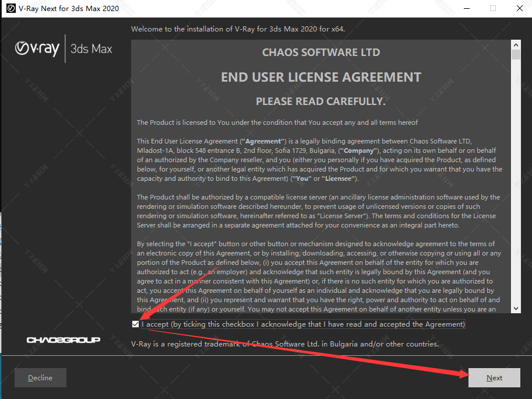Image resolution: width=532 pixels, height=399 pixels.
Task: Click the 'PLEASE READ CAREFULLY.' text
Action: pyautogui.click(x=320, y=101)
